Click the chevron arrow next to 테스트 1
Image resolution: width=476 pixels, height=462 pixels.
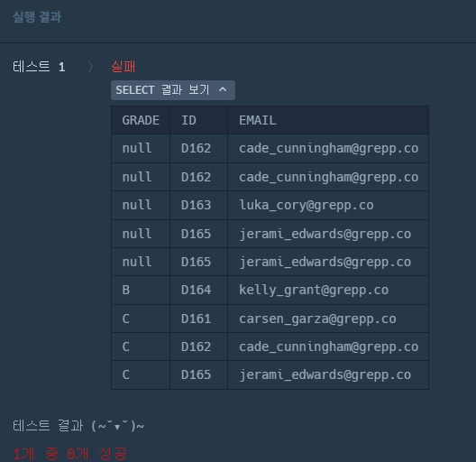(x=90, y=67)
